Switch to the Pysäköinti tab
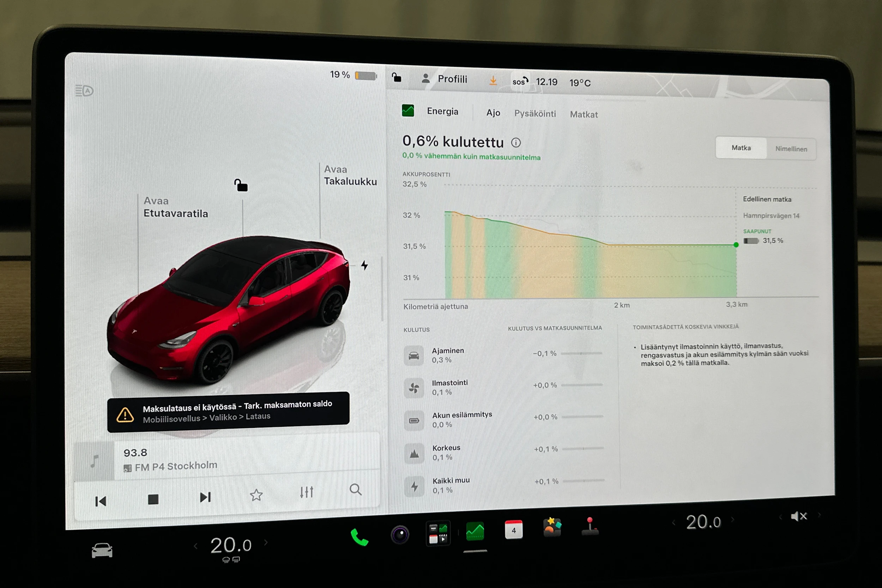Screen dimensions: 882x588 535,114
